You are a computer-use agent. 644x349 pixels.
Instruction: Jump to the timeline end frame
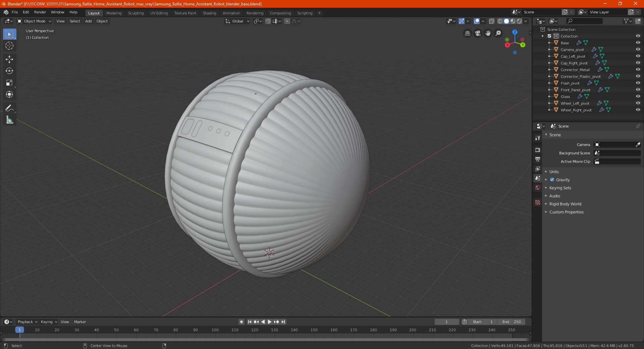click(x=283, y=322)
